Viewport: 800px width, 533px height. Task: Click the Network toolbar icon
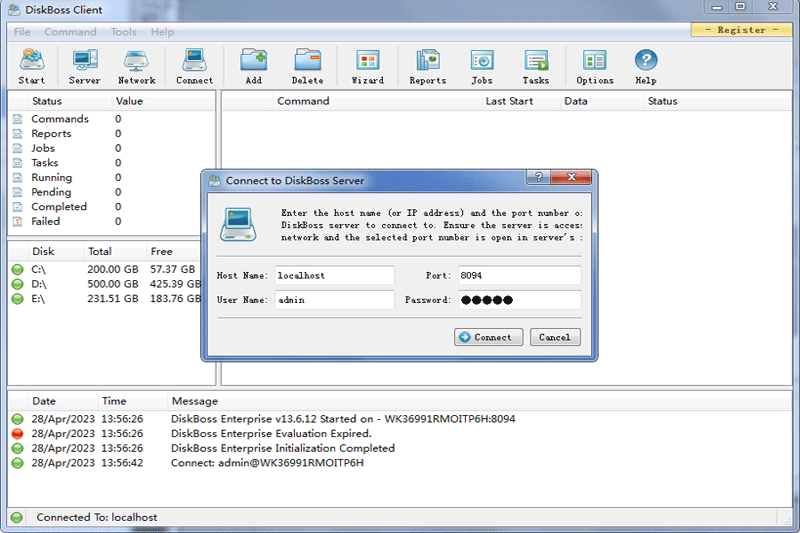pyautogui.click(x=137, y=66)
